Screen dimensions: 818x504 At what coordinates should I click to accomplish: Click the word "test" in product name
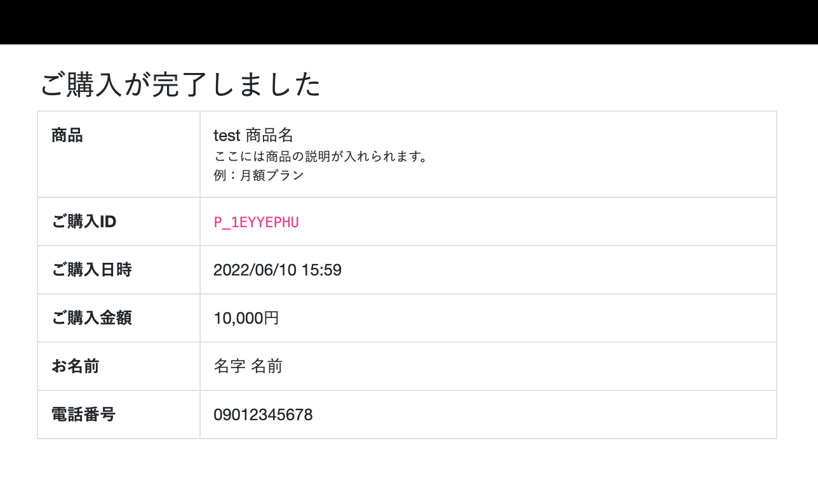(x=227, y=135)
